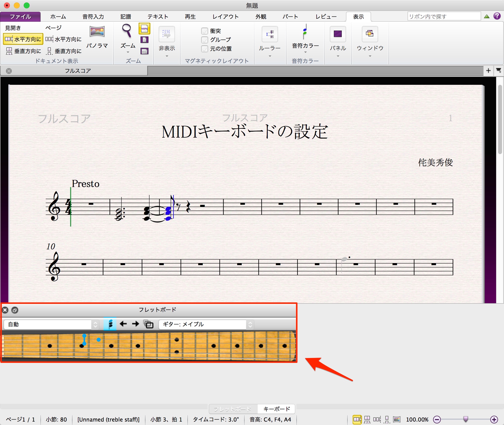
Task: Click the フレットボード panel tab at bottom
Action: (x=233, y=409)
